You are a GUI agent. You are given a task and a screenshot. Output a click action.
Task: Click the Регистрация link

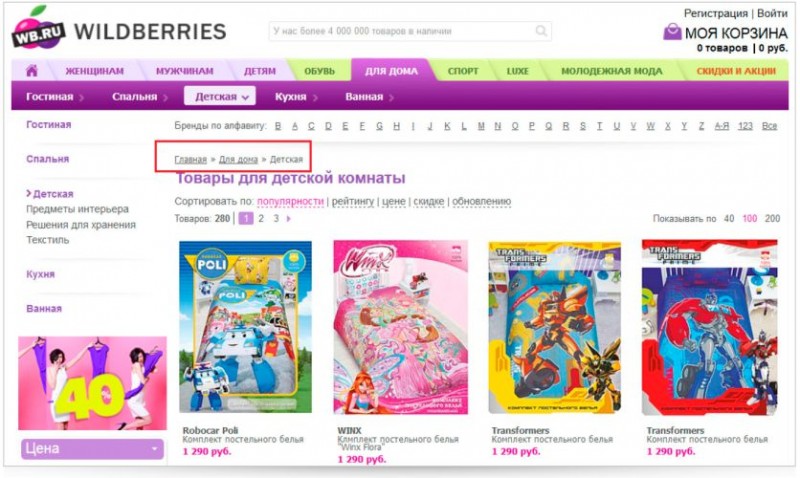[715, 13]
